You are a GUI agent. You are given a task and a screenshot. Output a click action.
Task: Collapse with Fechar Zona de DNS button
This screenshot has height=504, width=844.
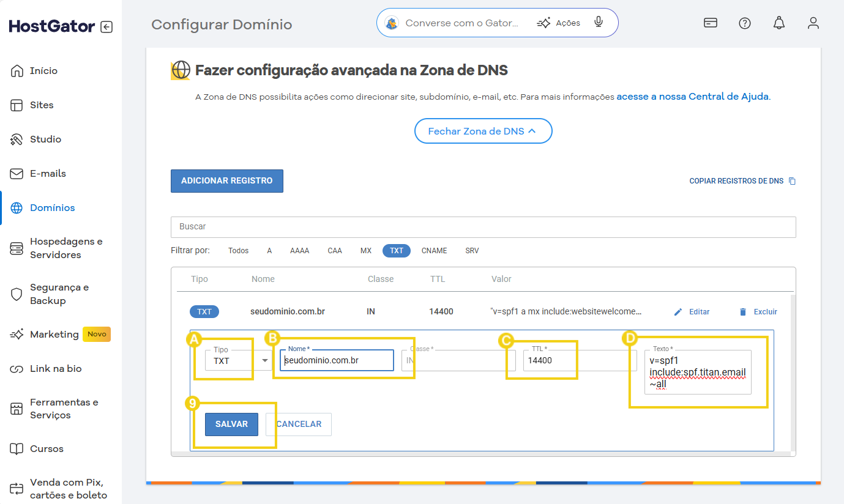tap(483, 131)
